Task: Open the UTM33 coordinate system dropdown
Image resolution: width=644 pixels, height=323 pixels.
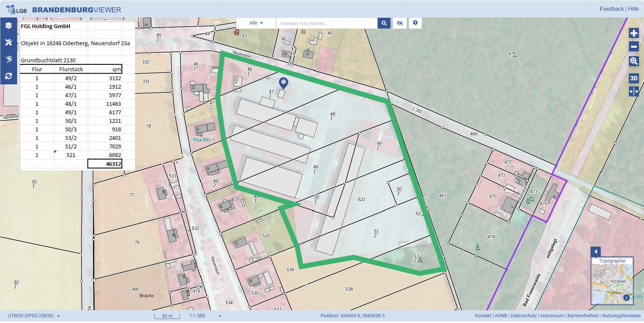Action: click(34, 316)
